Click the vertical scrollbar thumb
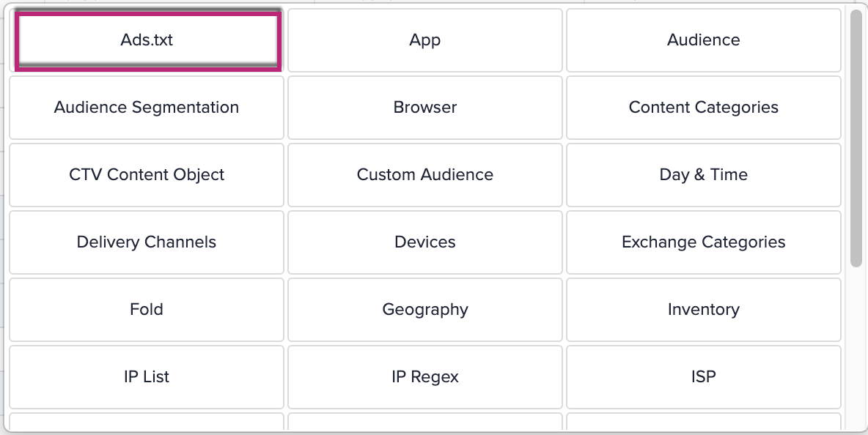Image resolution: width=868 pixels, height=435 pixels. [856, 139]
